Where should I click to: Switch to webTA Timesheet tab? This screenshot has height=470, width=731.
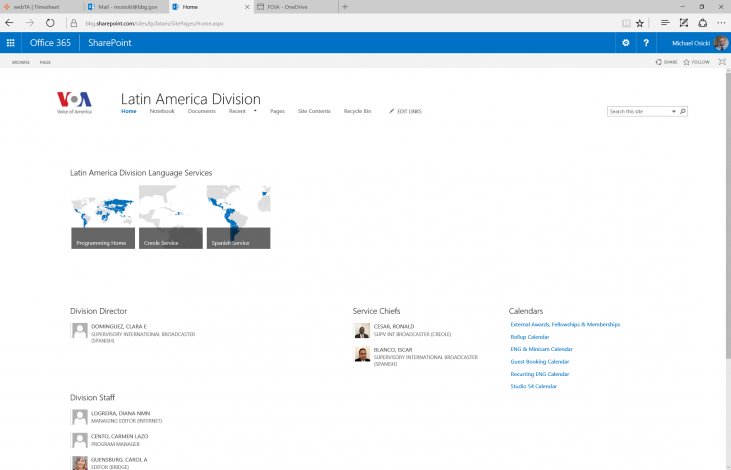(42, 7)
